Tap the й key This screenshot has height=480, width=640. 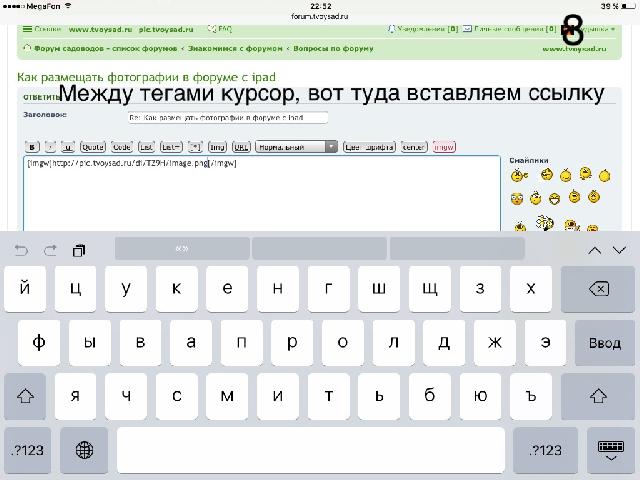pyautogui.click(x=25, y=289)
